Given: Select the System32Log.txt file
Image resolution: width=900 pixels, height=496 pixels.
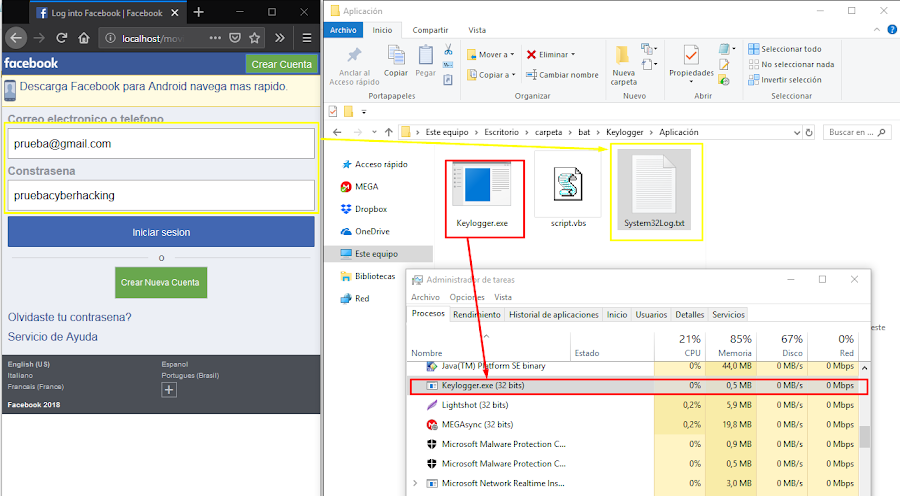Looking at the screenshot, I should point(654,190).
